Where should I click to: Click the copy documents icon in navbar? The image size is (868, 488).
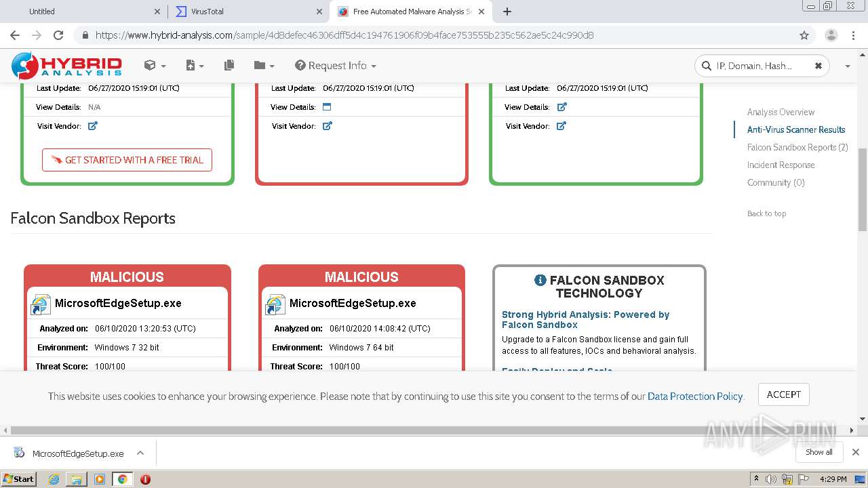229,65
